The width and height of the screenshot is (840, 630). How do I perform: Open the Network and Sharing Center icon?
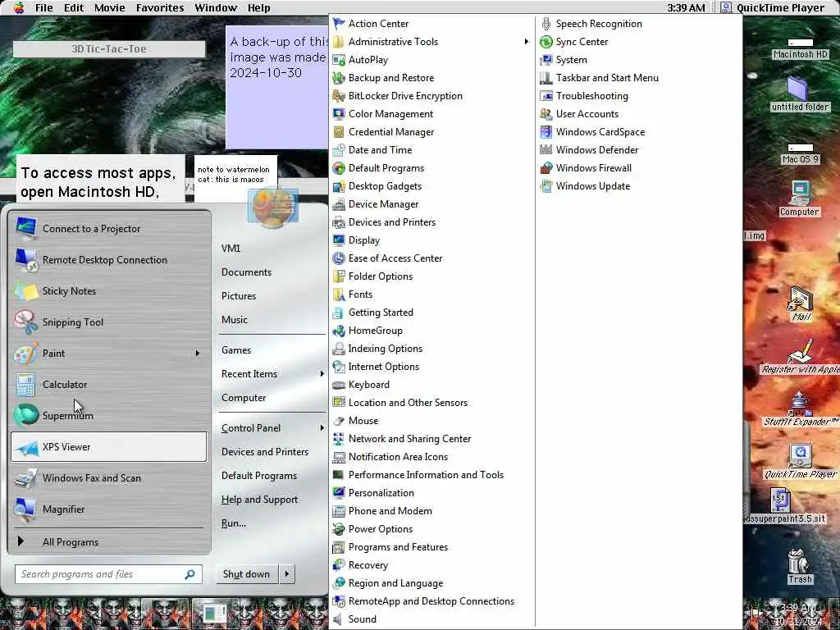pyautogui.click(x=339, y=439)
